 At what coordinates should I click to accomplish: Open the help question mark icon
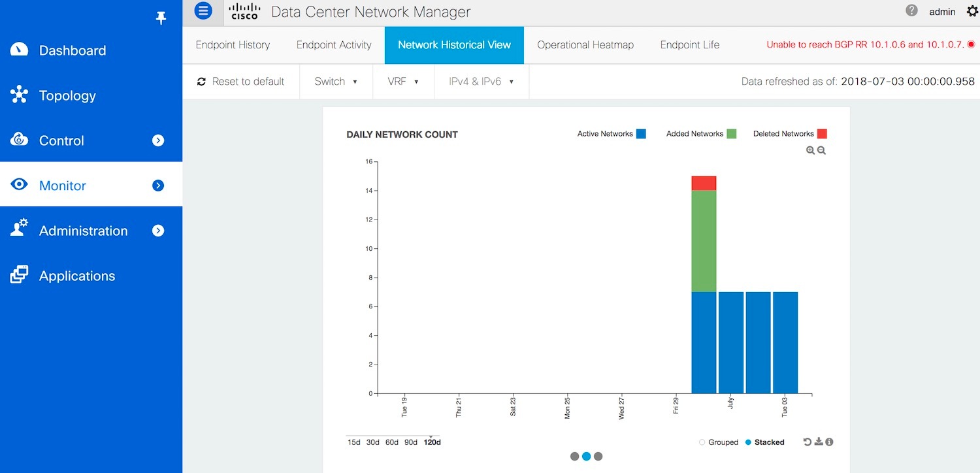pos(911,10)
